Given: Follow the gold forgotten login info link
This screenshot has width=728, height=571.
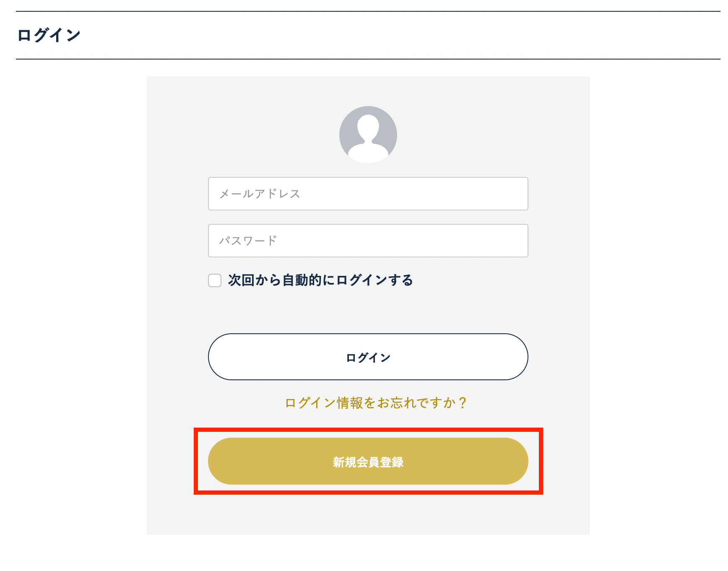Looking at the screenshot, I should click(376, 403).
